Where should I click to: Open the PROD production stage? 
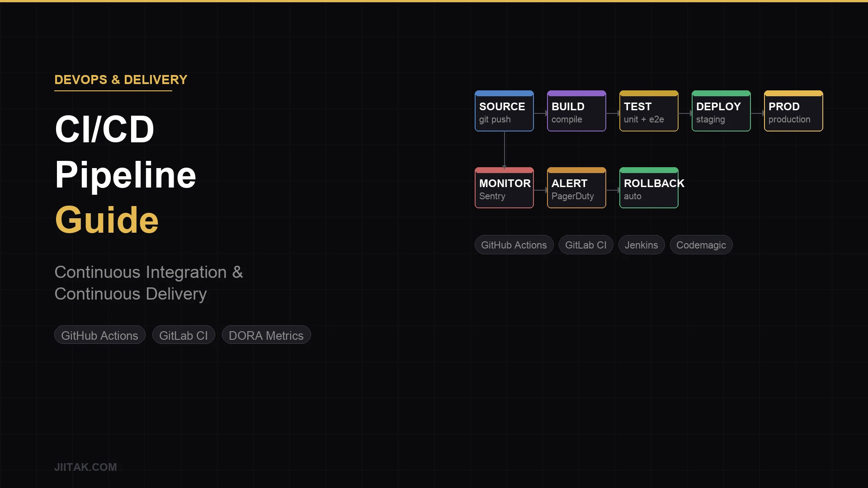click(x=793, y=111)
